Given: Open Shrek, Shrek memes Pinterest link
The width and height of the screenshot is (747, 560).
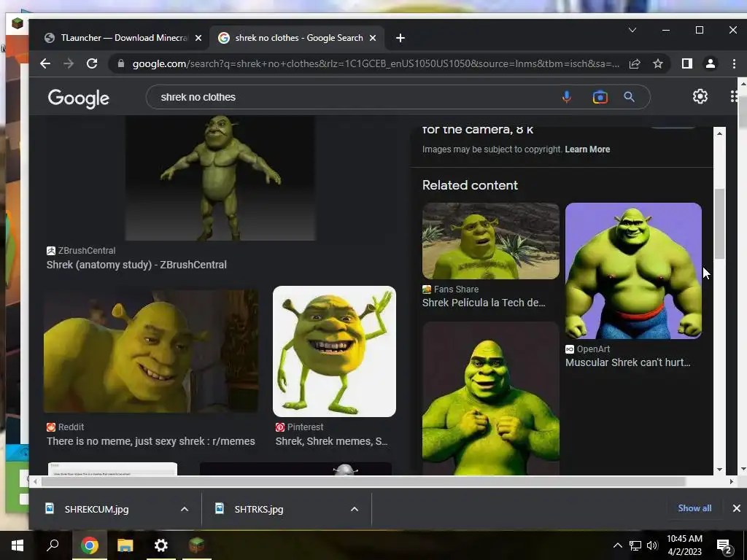Looking at the screenshot, I should coord(332,441).
